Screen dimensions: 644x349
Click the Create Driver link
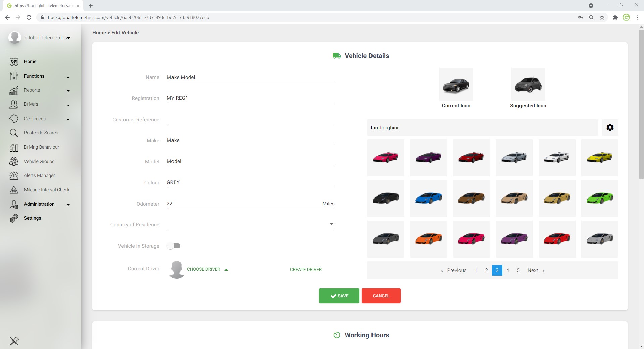coord(306,270)
